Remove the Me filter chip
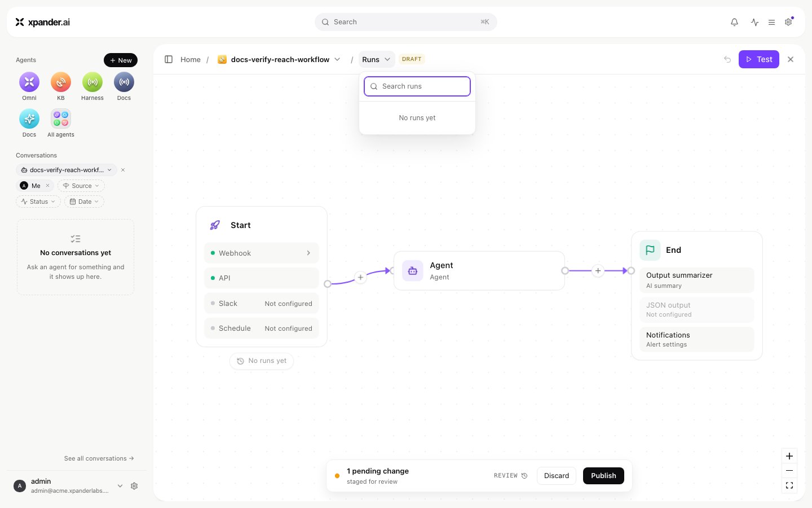Viewport: 812px width, 508px height. tap(47, 186)
